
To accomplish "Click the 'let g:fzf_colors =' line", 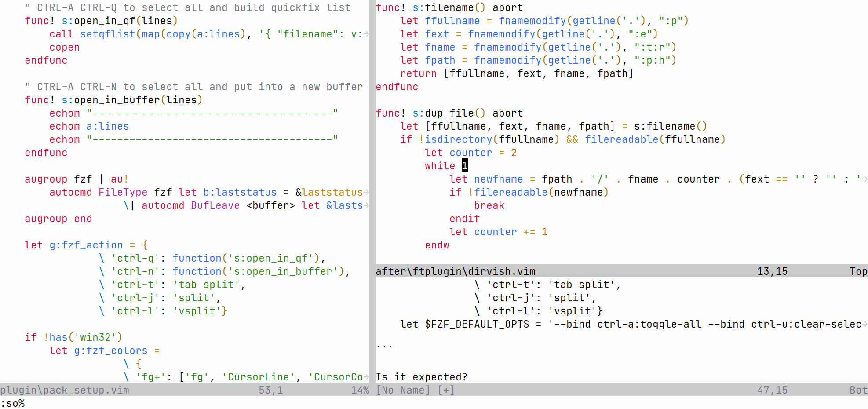I will coord(105,351).
